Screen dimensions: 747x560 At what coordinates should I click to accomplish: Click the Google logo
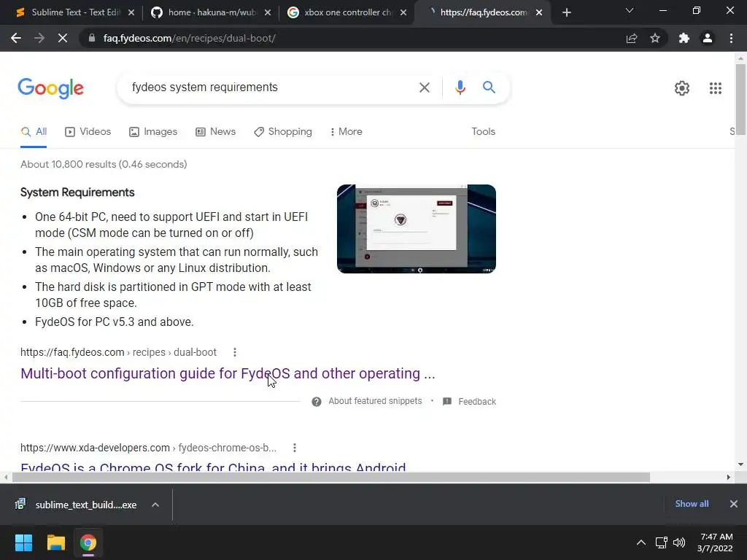pos(50,88)
